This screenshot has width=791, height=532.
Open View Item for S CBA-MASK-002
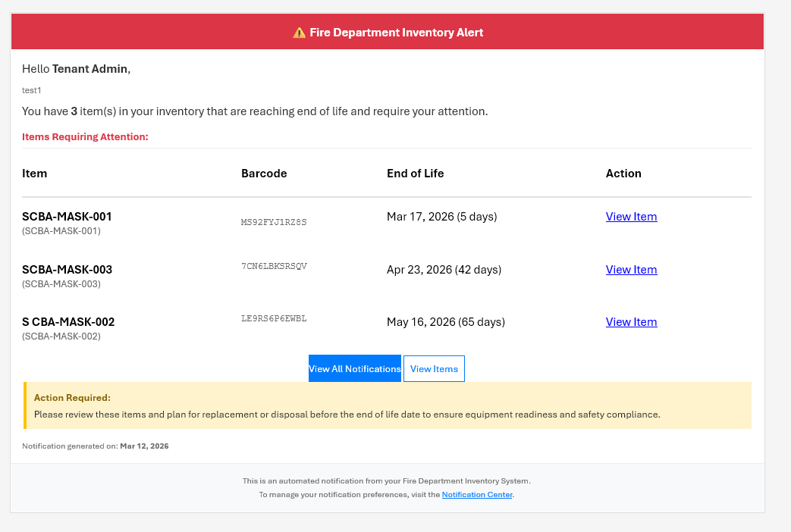(x=631, y=321)
